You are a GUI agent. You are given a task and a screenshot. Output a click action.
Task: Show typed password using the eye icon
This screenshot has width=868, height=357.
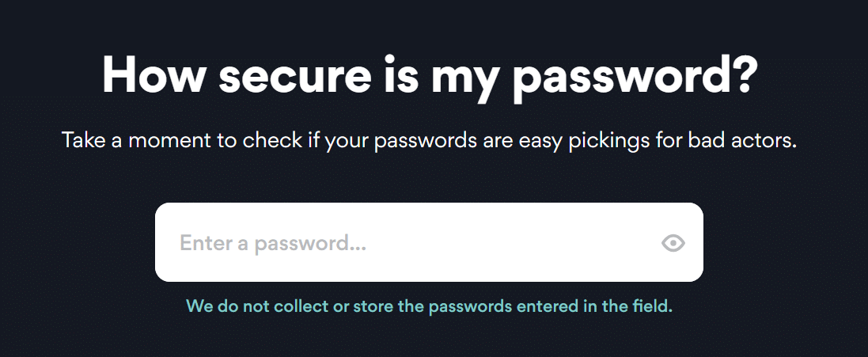(673, 243)
